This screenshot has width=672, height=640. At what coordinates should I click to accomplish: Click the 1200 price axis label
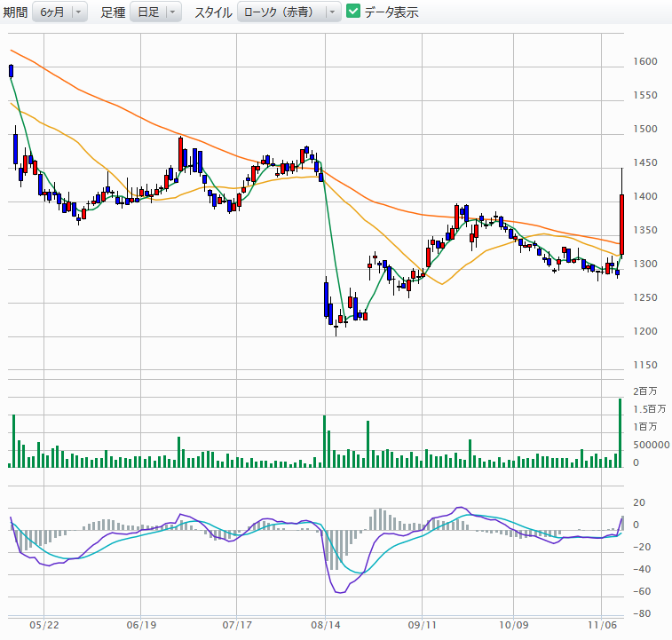pyautogui.click(x=645, y=332)
